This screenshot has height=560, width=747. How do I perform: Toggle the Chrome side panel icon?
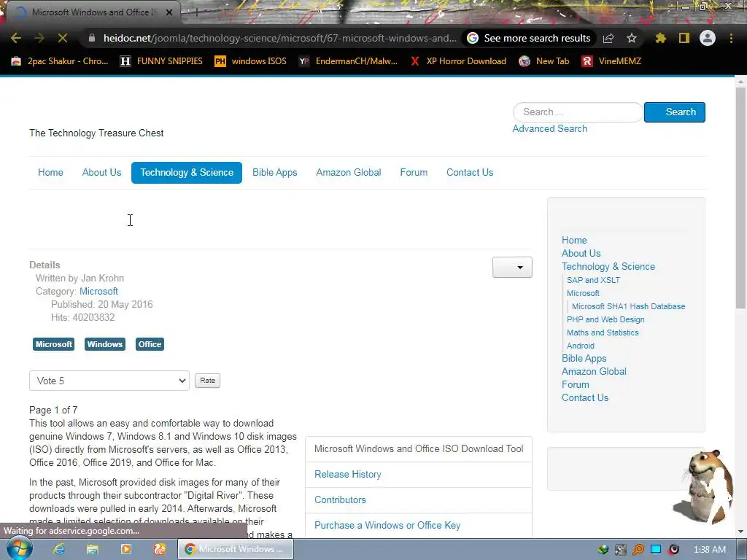click(x=684, y=38)
